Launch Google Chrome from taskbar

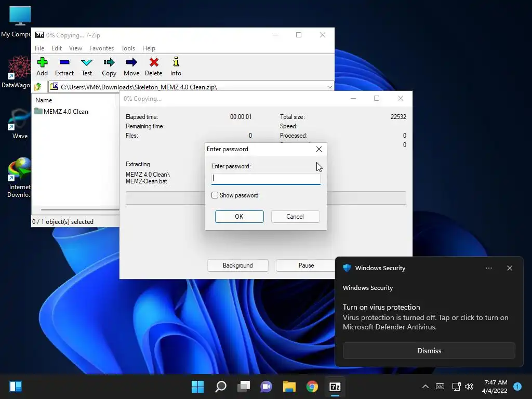tap(312, 387)
